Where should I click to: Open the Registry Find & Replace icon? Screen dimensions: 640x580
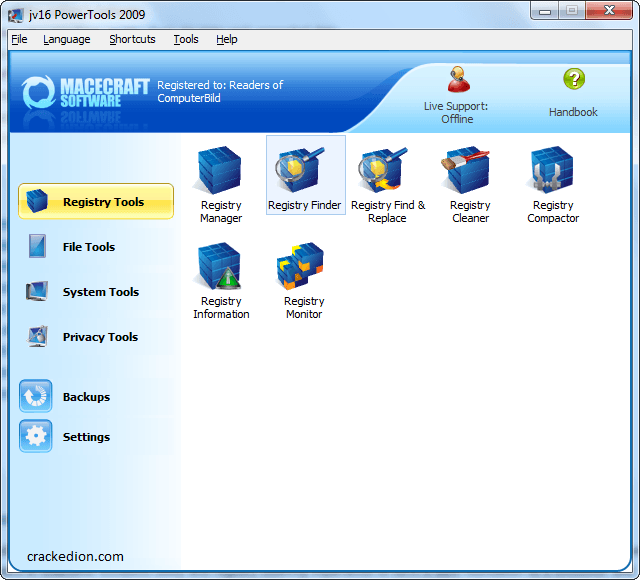[x=383, y=170]
